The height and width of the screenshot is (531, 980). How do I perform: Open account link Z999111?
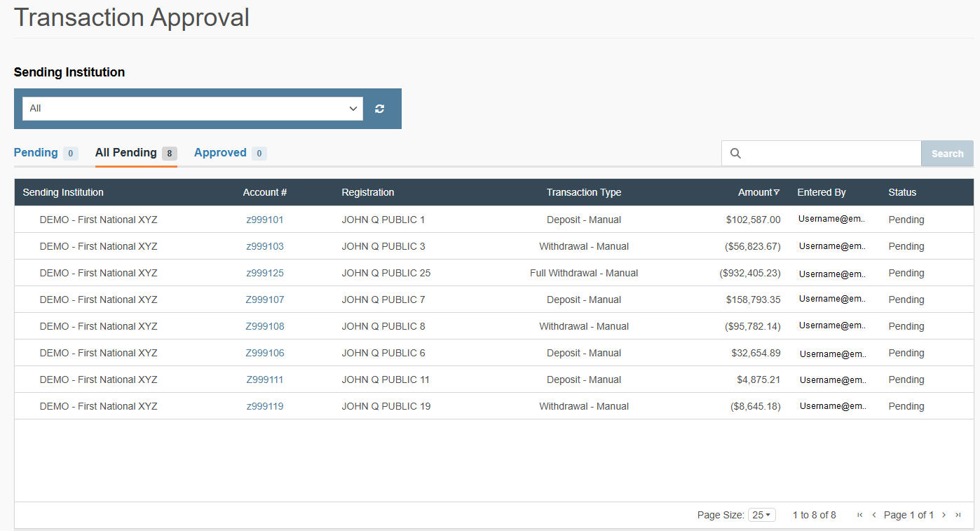(265, 379)
